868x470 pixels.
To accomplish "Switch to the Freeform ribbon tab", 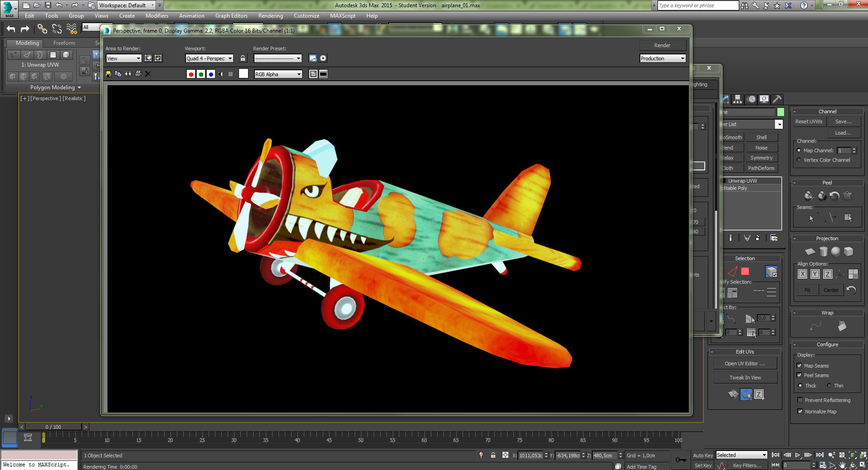I will pos(64,43).
